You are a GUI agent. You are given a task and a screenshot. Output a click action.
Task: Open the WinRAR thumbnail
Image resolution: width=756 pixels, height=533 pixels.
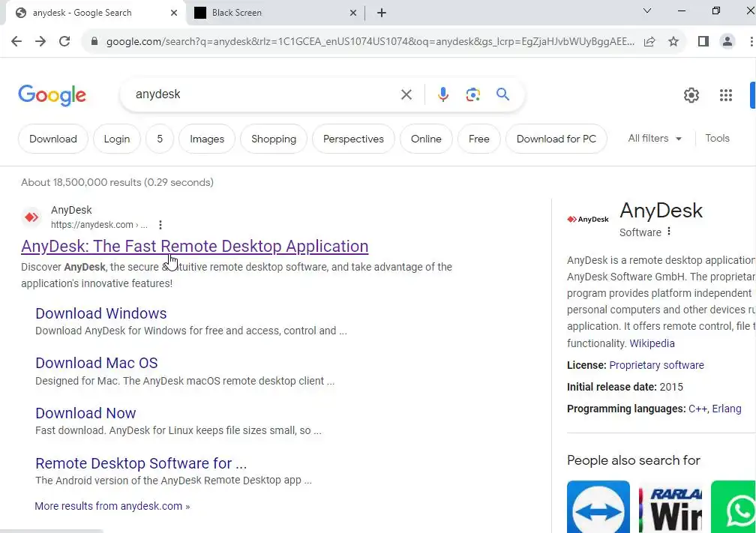pos(670,507)
